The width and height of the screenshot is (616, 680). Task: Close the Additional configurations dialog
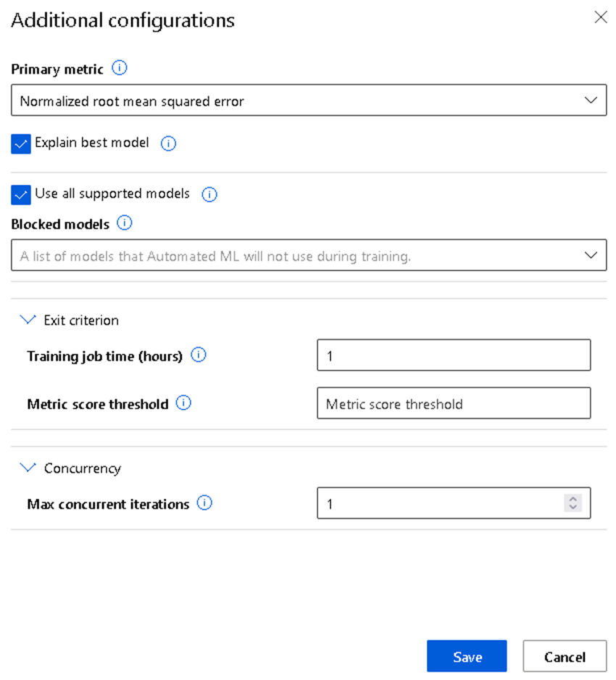[x=601, y=17]
